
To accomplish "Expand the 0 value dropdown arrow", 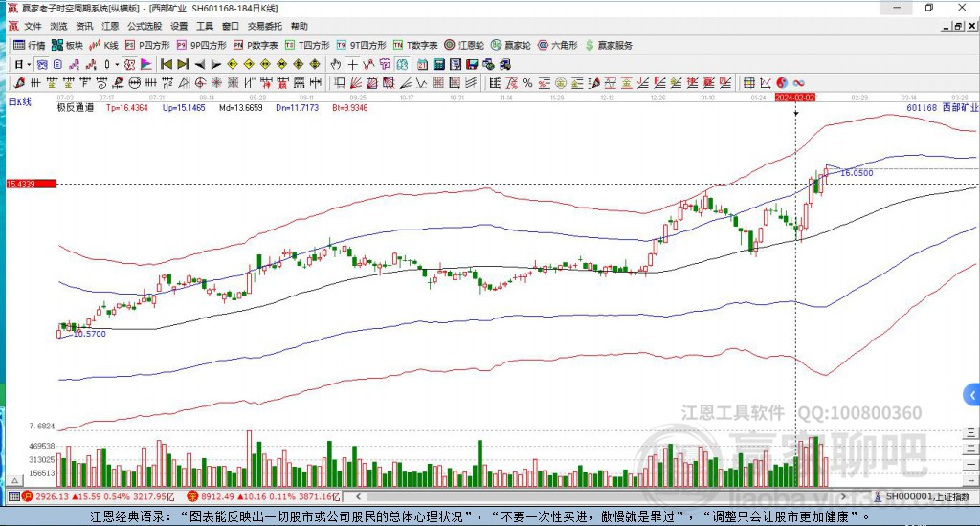I will click(117, 64).
